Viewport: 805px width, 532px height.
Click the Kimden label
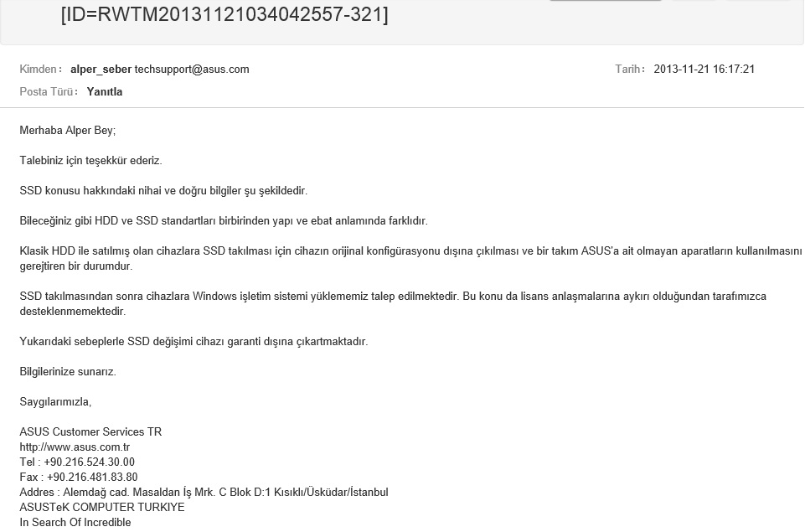40,70
